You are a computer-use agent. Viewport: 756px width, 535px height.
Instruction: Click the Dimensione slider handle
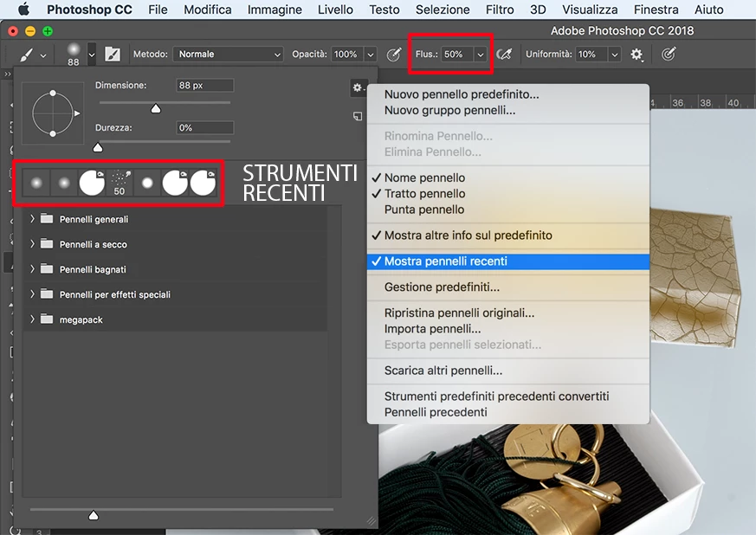coord(156,109)
